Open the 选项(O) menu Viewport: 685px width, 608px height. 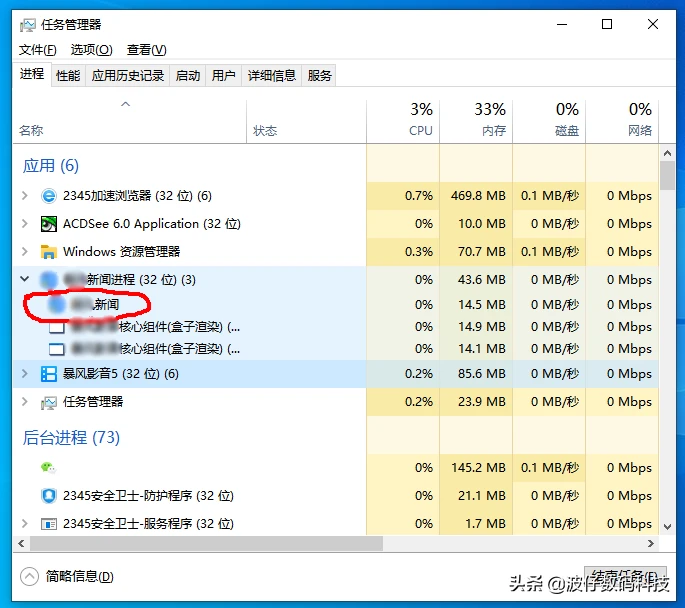[91, 50]
